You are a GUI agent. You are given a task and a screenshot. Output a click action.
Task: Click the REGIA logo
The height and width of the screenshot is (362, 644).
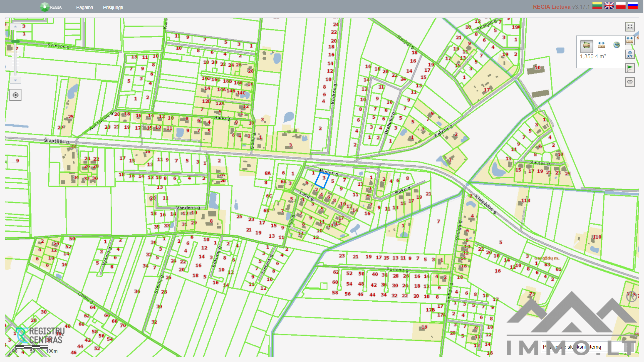pos(51,7)
